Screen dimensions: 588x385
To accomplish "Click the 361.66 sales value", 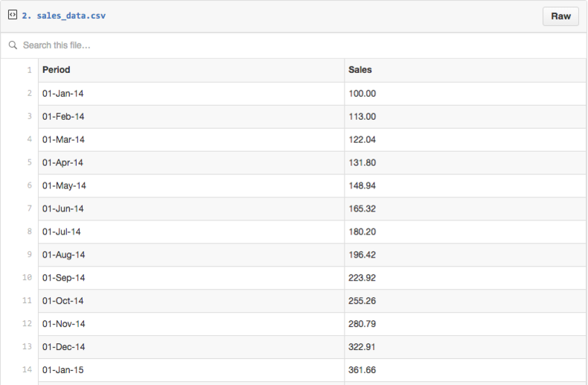I will pyautogui.click(x=362, y=370).
